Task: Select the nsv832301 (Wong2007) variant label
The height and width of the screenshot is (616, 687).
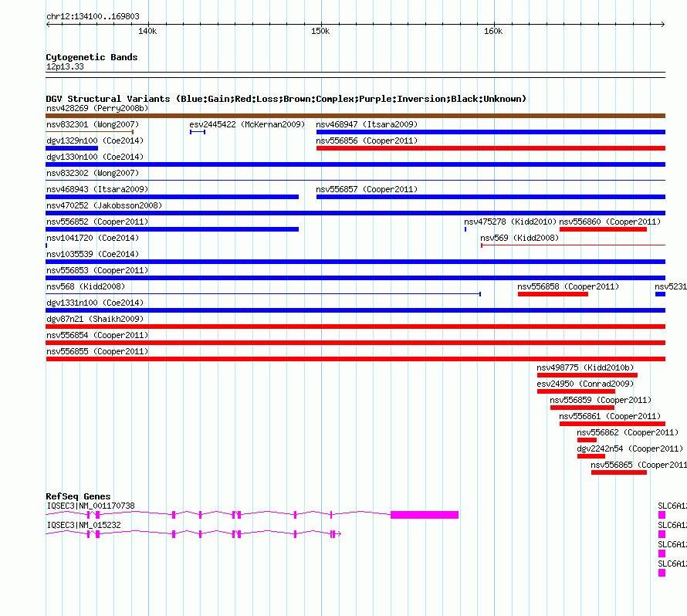Action: pyautogui.click(x=93, y=124)
